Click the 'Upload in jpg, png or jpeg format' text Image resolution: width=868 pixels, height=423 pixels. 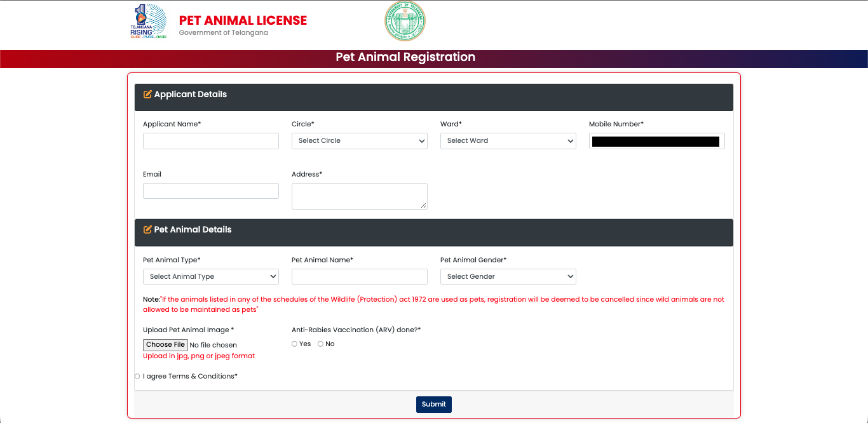click(199, 356)
